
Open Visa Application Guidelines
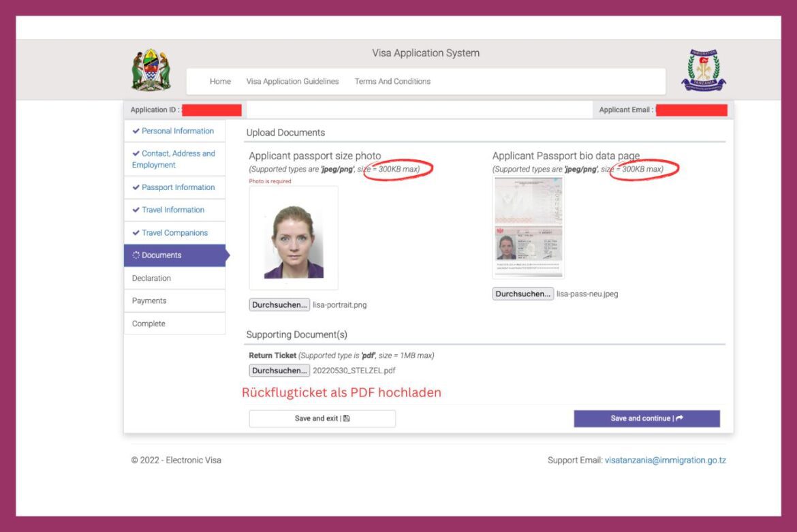292,81
